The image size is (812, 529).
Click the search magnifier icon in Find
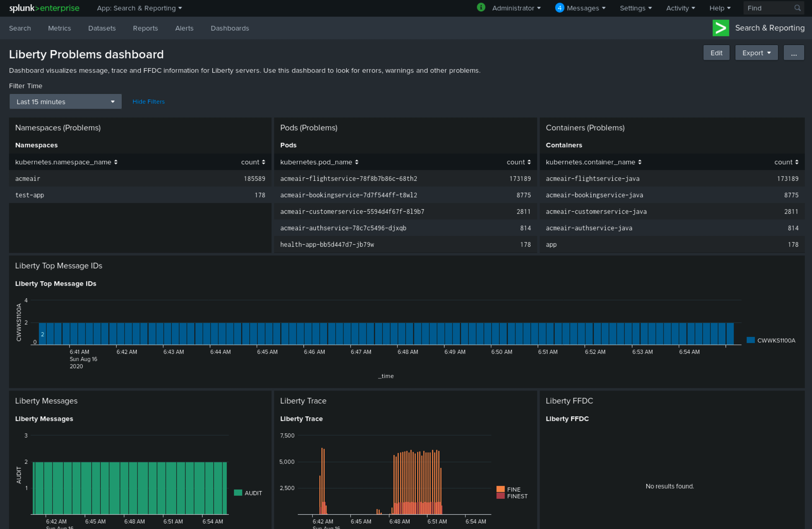pos(797,8)
